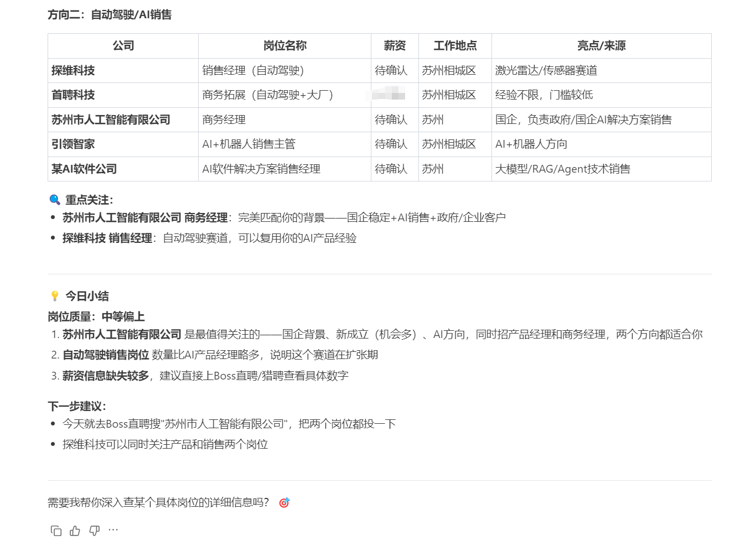Select the 首聘科技 company cell
This screenshot has width=756, height=551.
73,95
